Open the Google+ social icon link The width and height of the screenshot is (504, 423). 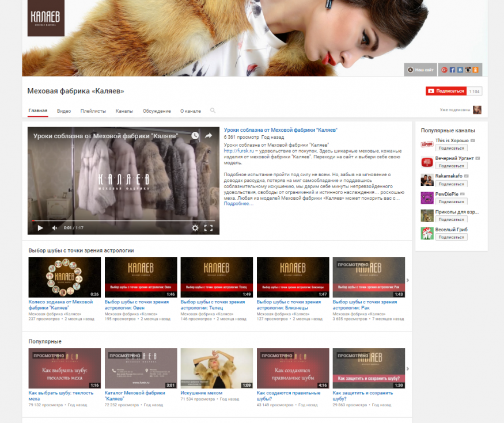tap(445, 70)
